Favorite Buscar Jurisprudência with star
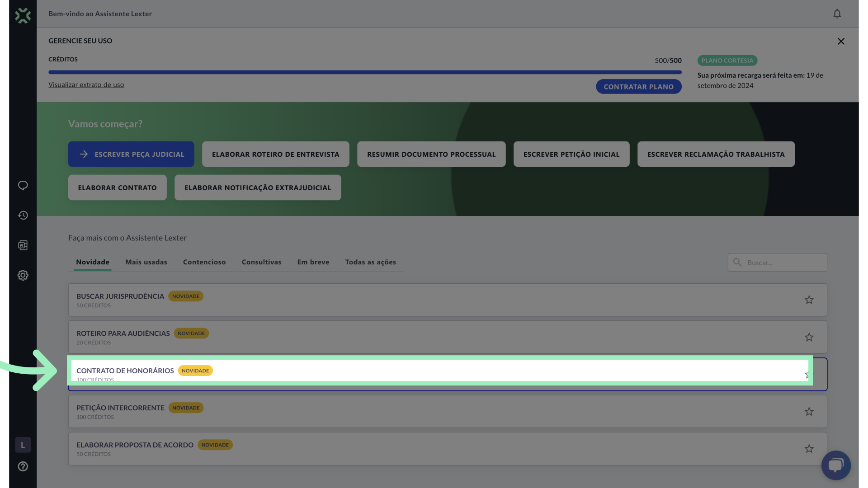Image resolution: width=868 pixels, height=488 pixels. click(x=809, y=300)
